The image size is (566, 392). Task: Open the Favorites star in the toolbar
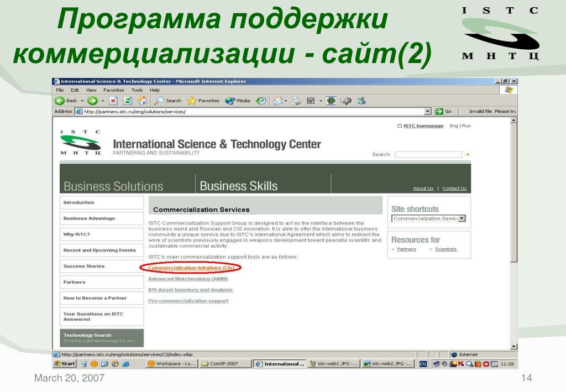pos(203,101)
